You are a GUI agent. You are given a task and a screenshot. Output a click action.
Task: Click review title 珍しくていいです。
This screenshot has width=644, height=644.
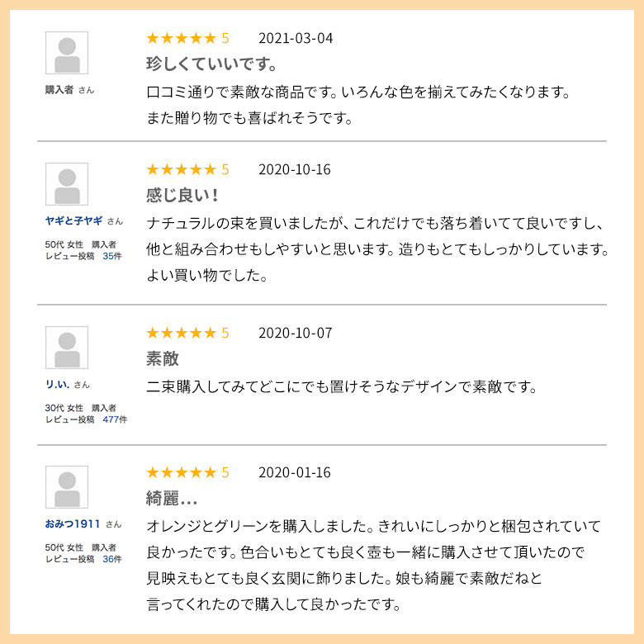click(211, 64)
